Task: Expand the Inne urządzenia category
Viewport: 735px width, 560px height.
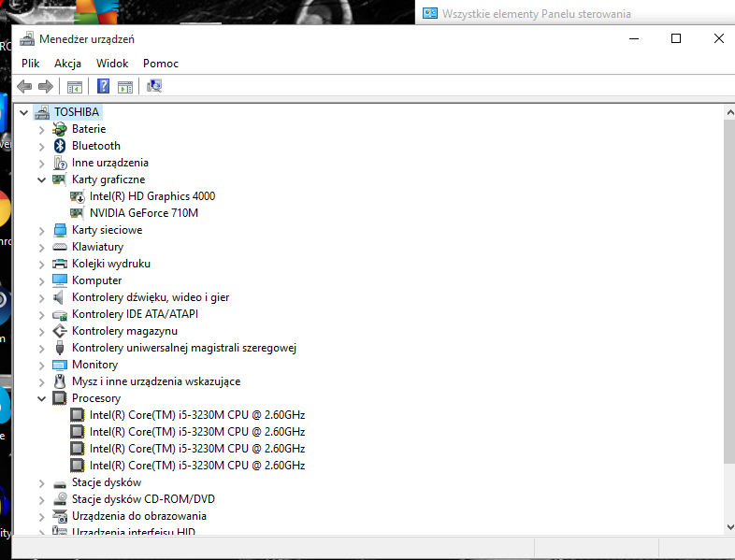Action: [x=42, y=164]
